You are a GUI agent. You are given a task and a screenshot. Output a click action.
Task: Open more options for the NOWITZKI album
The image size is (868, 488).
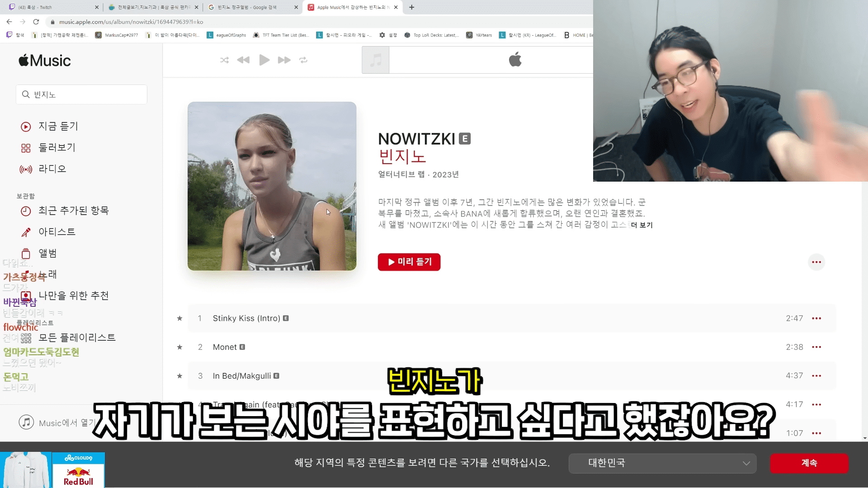[x=816, y=263]
